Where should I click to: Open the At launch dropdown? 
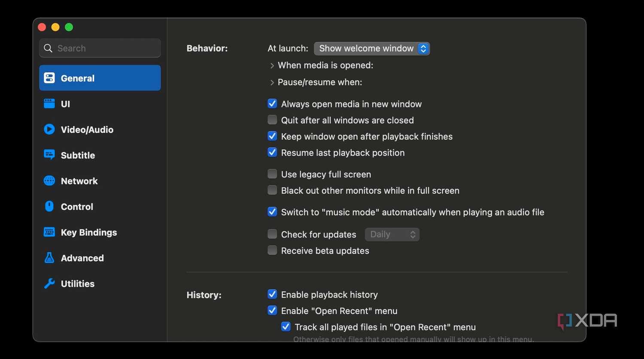[372, 49]
